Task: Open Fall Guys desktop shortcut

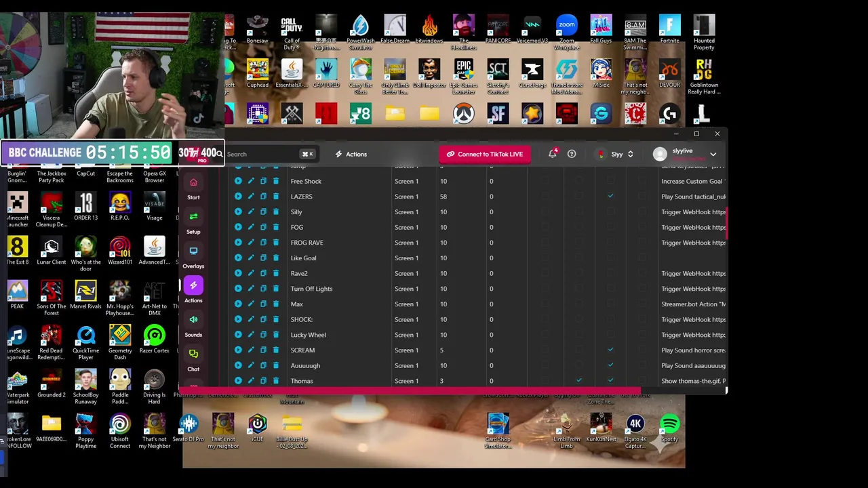Action: (x=601, y=29)
